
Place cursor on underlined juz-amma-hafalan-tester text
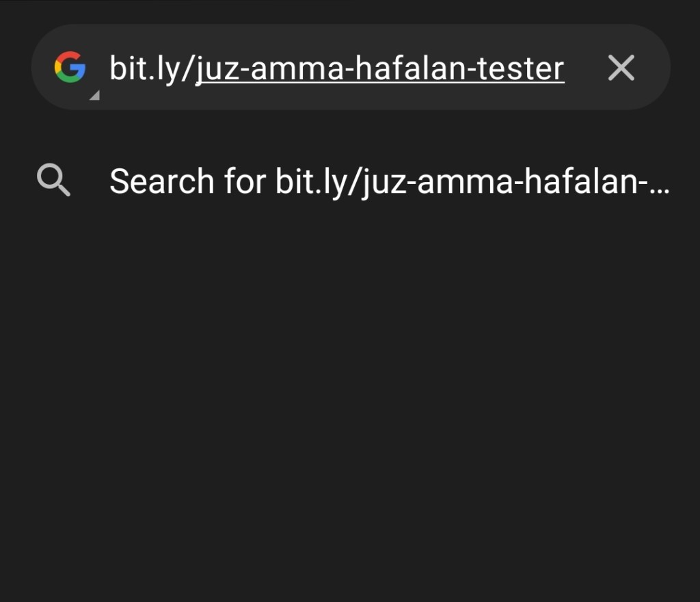tap(380, 68)
